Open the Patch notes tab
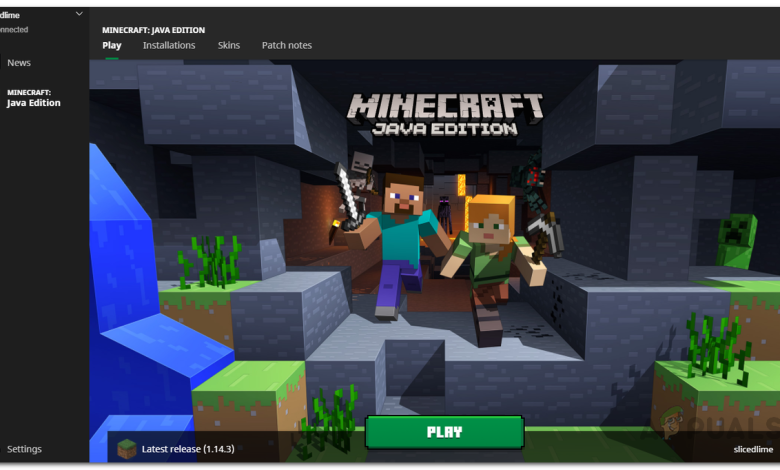The height and width of the screenshot is (470, 780). [x=287, y=45]
